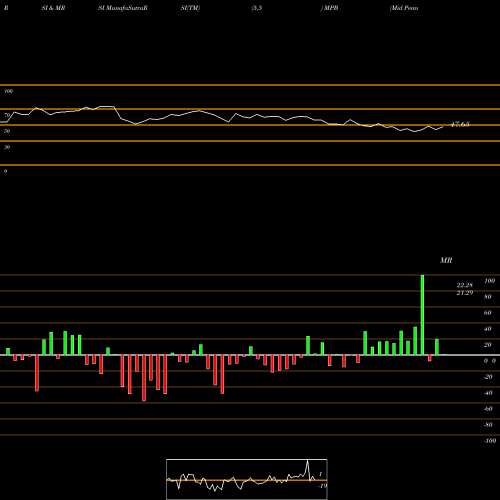Click the '100' label on MR axis
Screen dimensions: 500x500
pos(489,281)
